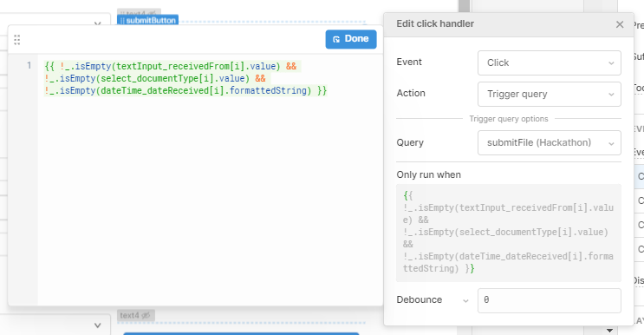The width and height of the screenshot is (644, 335).
Task: Click the Debounce value input field
Action: (550, 300)
